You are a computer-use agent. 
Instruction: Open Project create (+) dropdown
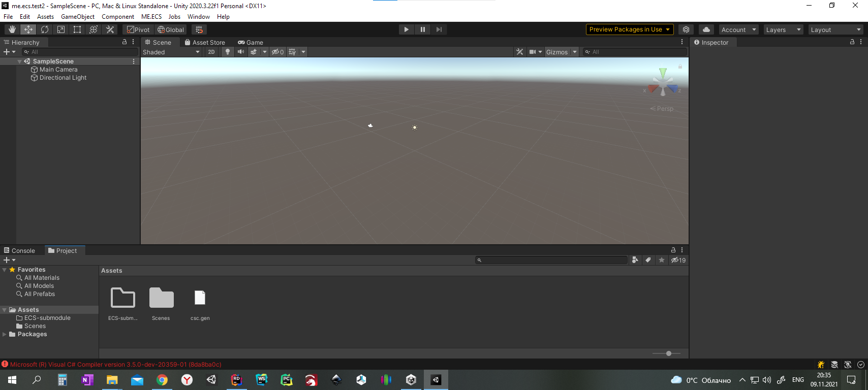point(9,260)
